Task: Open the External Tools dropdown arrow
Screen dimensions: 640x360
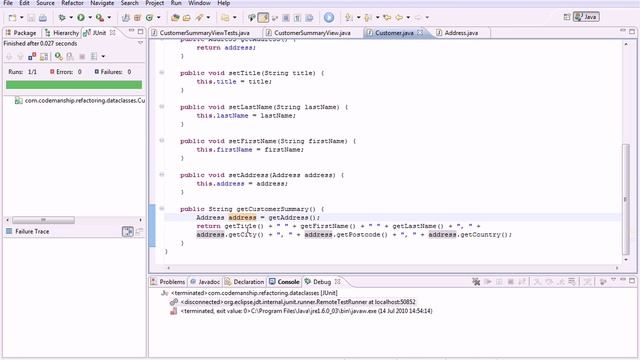Action: coord(109,18)
